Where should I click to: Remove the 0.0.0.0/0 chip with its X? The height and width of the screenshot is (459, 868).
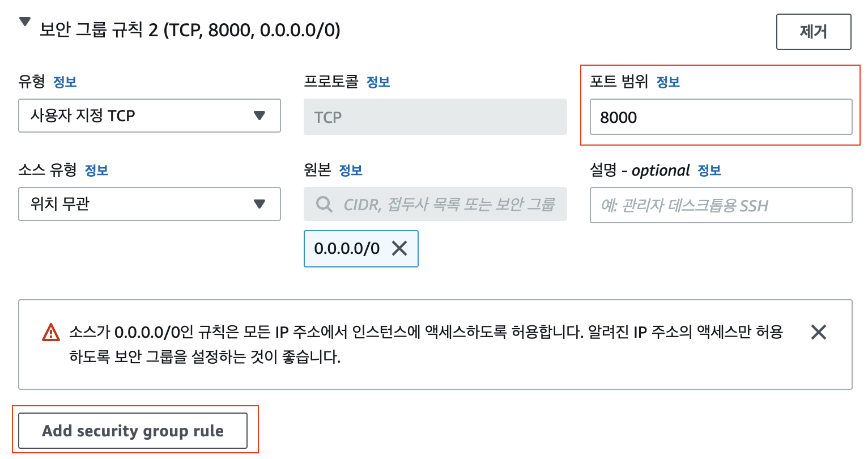399,248
